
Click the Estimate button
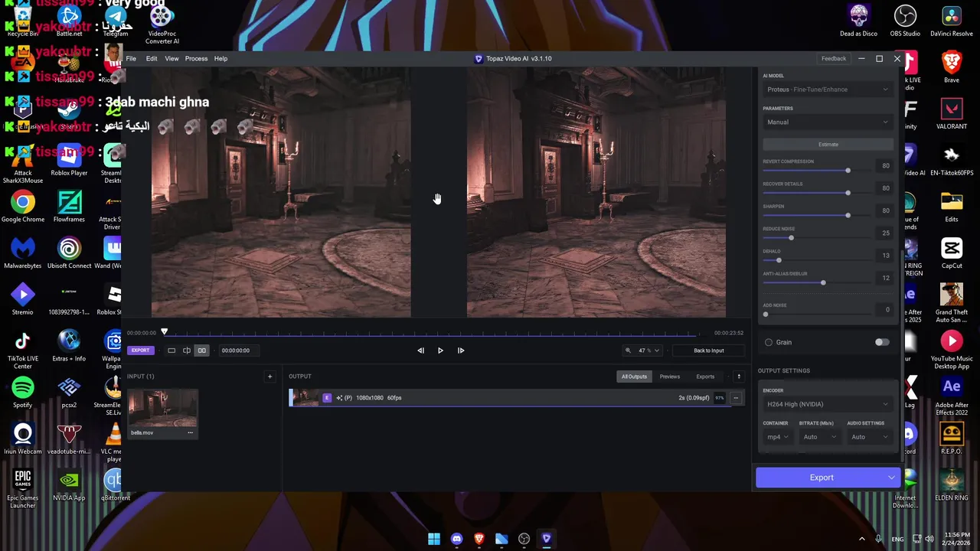tap(828, 145)
